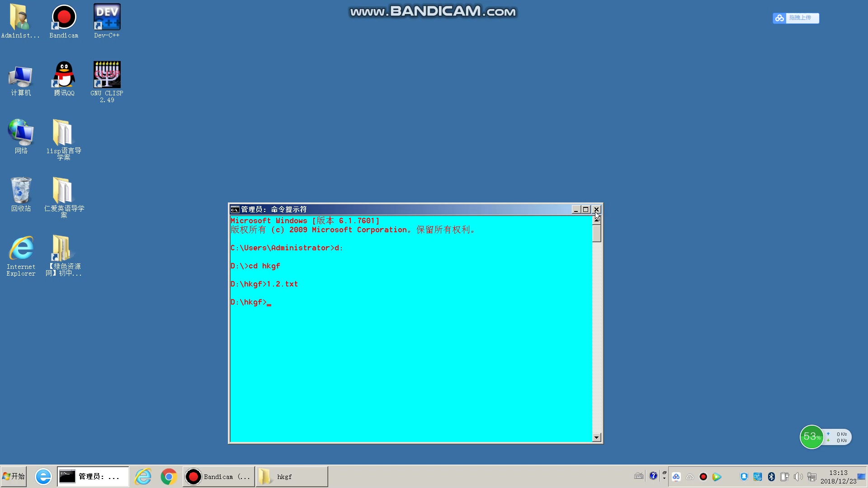Close the command prompt window

point(596,209)
